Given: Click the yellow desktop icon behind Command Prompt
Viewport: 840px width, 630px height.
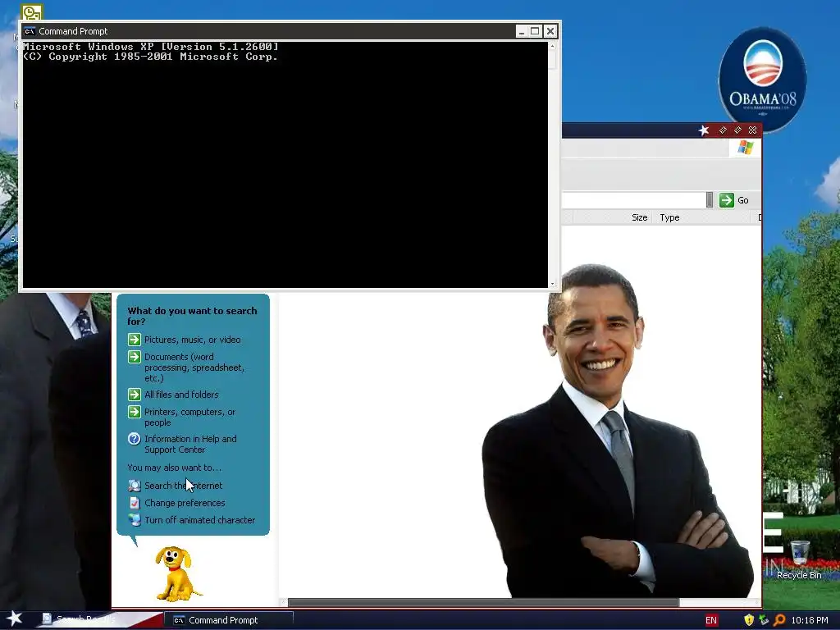Looking at the screenshot, I should (x=32, y=11).
